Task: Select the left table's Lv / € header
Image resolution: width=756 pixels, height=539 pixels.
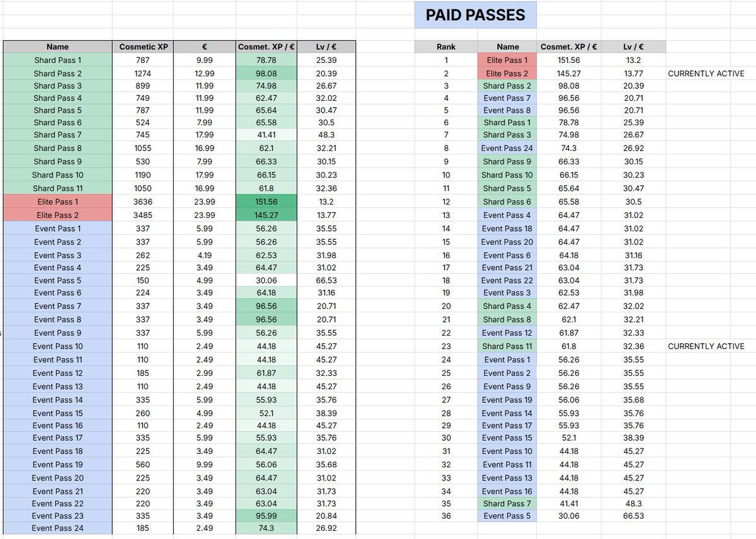Action: point(326,47)
